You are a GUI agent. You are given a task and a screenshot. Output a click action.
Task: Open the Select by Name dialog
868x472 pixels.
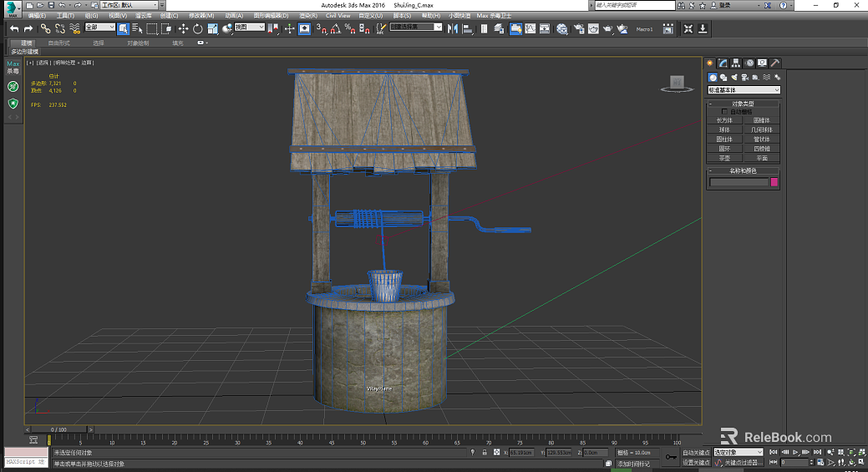137,28
